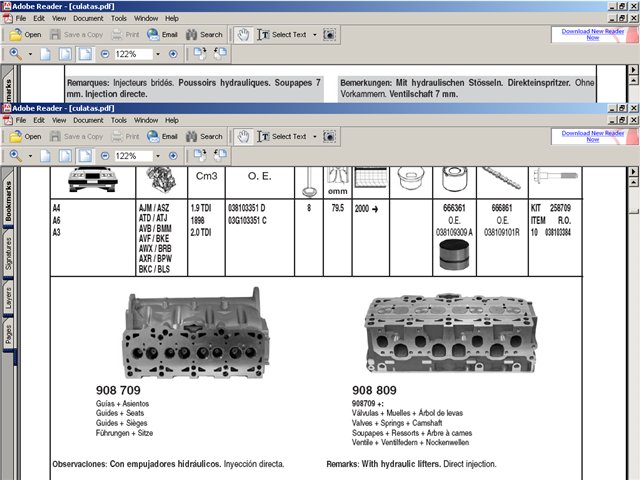The image size is (640, 480).
Task: Click Save a Copy in back window
Action: coord(76,35)
